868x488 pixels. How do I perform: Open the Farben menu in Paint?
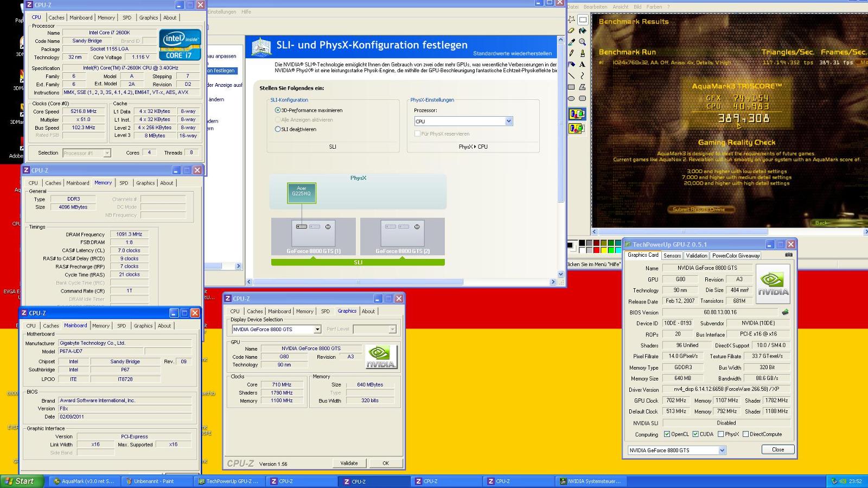654,7
